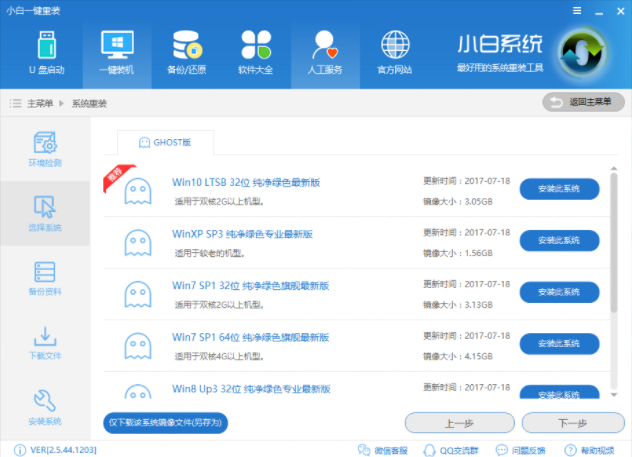632x457 pixels.
Task: Click the list icon next to 主菜单
Action: 15,104
